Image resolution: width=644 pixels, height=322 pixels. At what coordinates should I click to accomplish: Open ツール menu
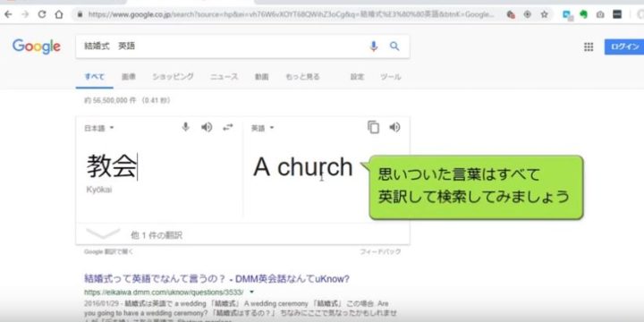point(391,77)
